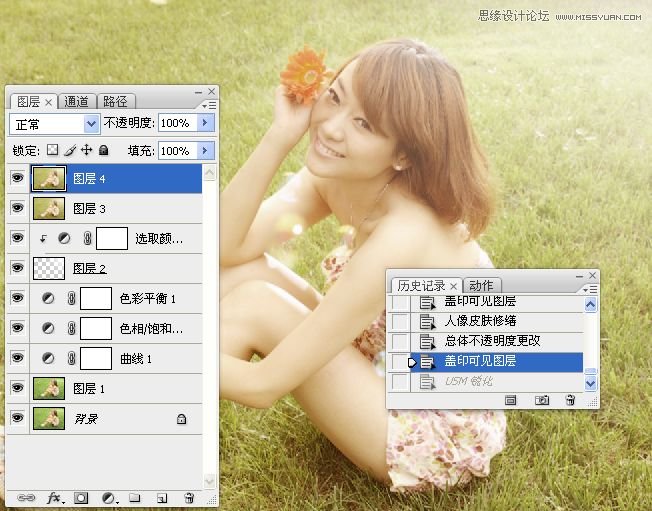652x511 pixels.
Task: Hide 图层 4 with eye icon
Action: (17, 179)
